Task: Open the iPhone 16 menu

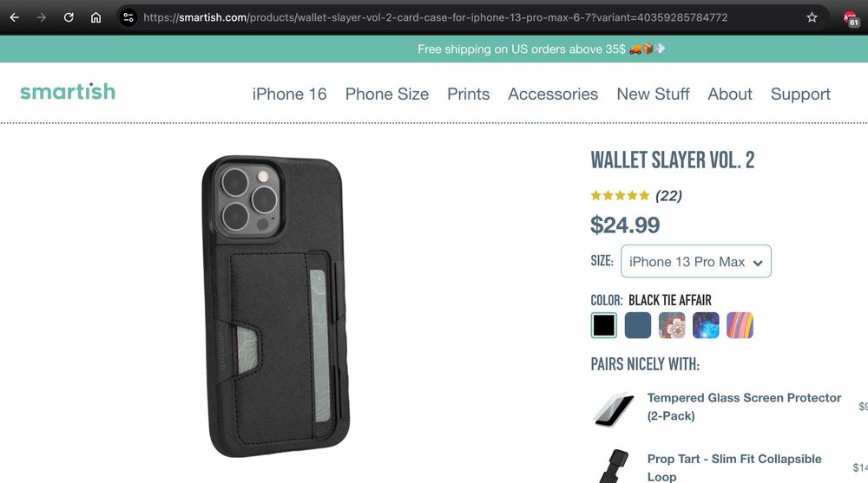Action: [289, 94]
